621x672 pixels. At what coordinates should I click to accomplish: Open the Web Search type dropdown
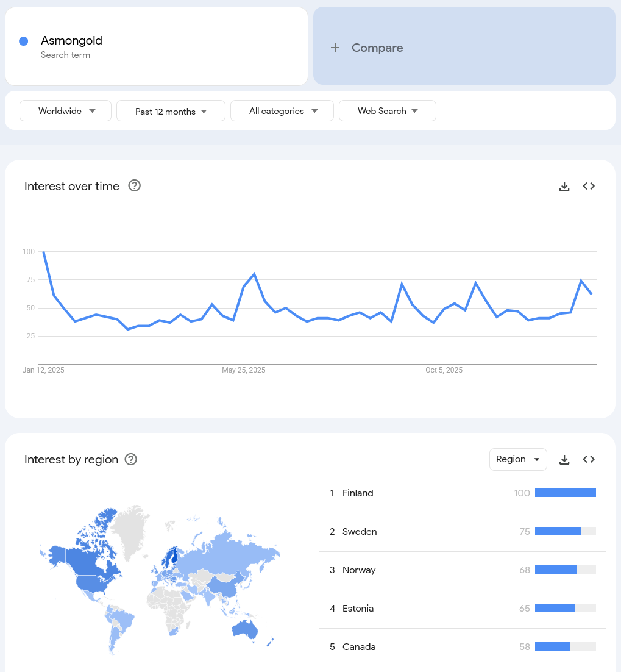[x=387, y=111]
